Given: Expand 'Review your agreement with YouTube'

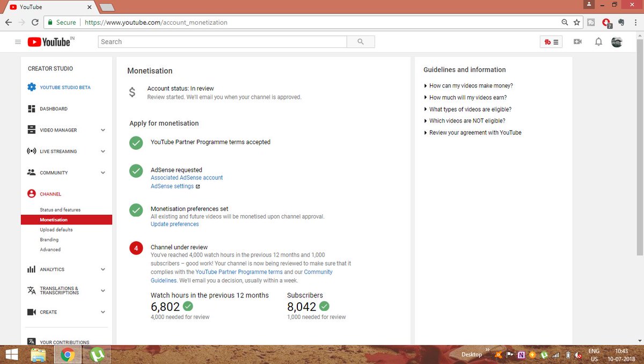Looking at the screenshot, I should (472, 133).
